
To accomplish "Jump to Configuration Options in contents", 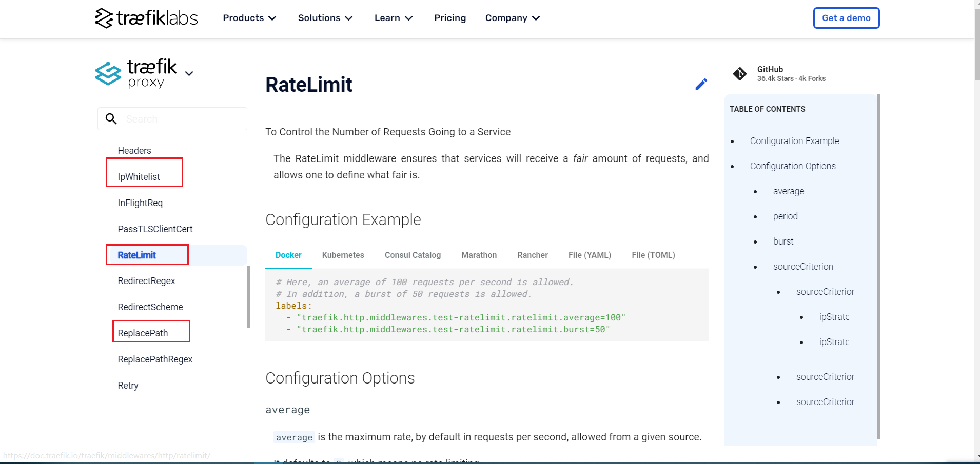I will pos(793,166).
